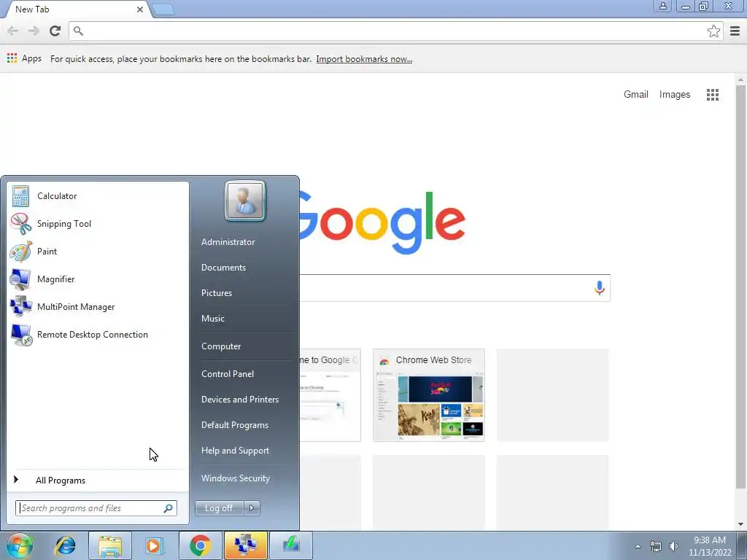The image size is (747, 560).
Task: Open Windows Security
Action: point(236,478)
